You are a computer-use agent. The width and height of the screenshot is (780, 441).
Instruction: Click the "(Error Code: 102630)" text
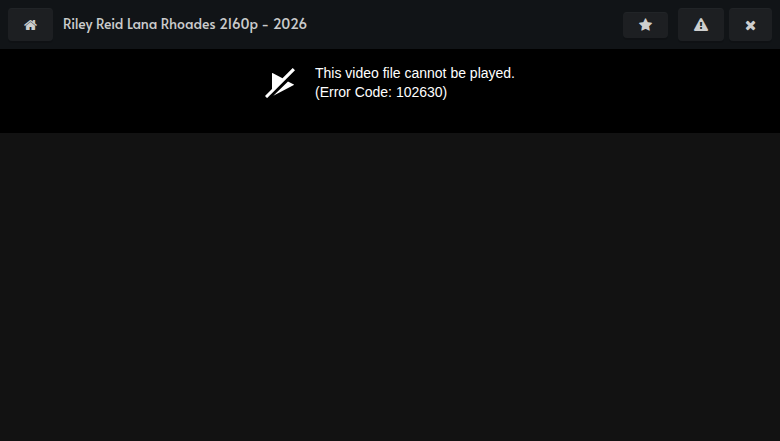pyautogui.click(x=381, y=92)
